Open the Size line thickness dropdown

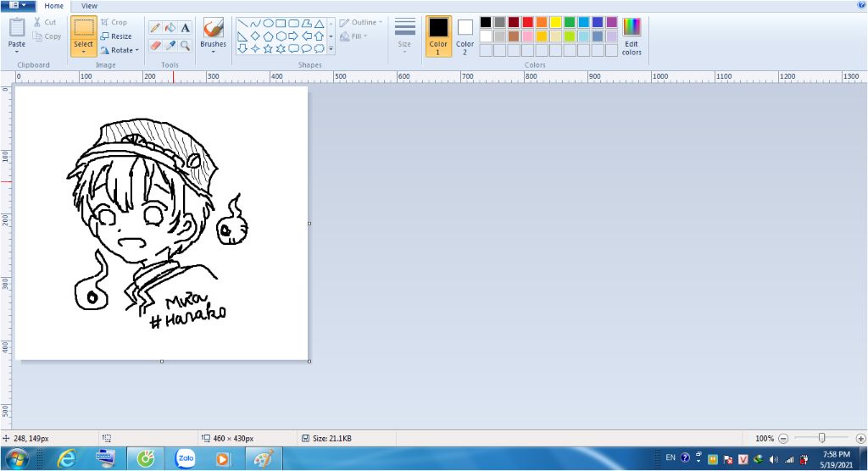pos(404,36)
